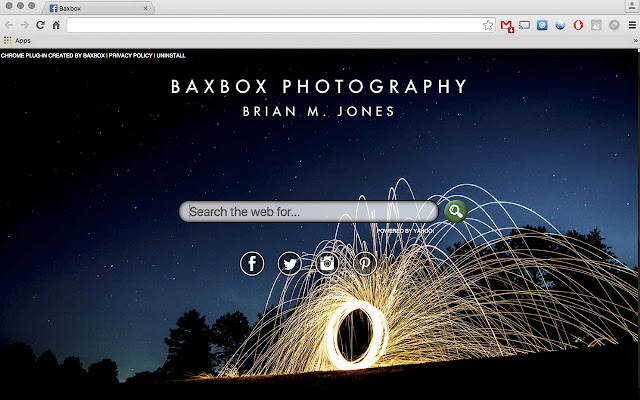Open the grey square extension icon

pyautogui.click(x=596, y=25)
